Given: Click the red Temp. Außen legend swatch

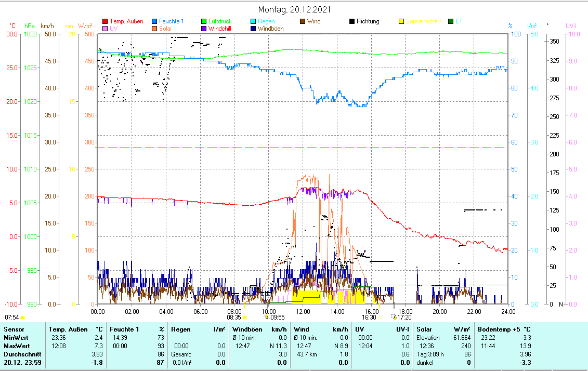Looking at the screenshot, I should click(106, 22).
